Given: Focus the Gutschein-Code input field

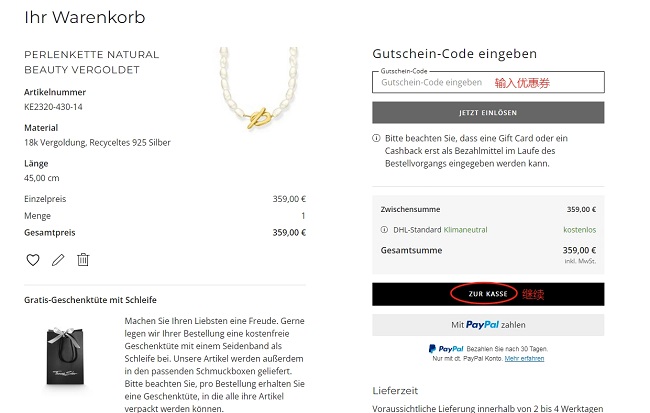Looking at the screenshot, I should point(488,82).
